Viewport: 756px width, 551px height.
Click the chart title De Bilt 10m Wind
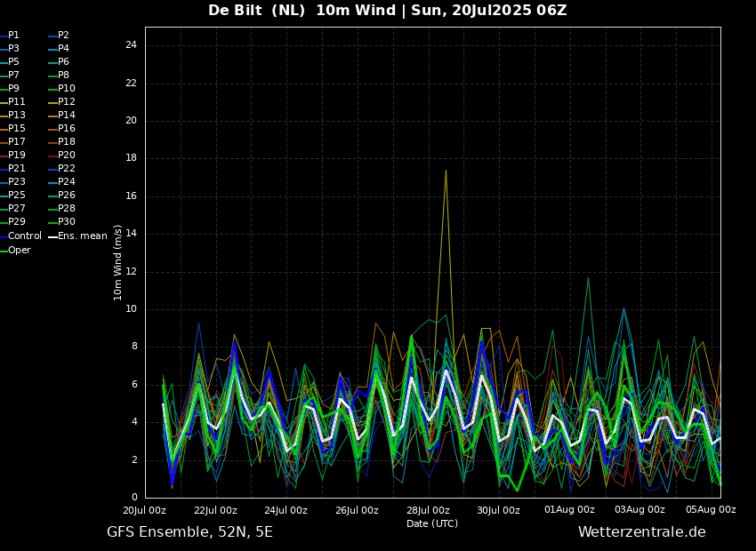[x=387, y=11]
